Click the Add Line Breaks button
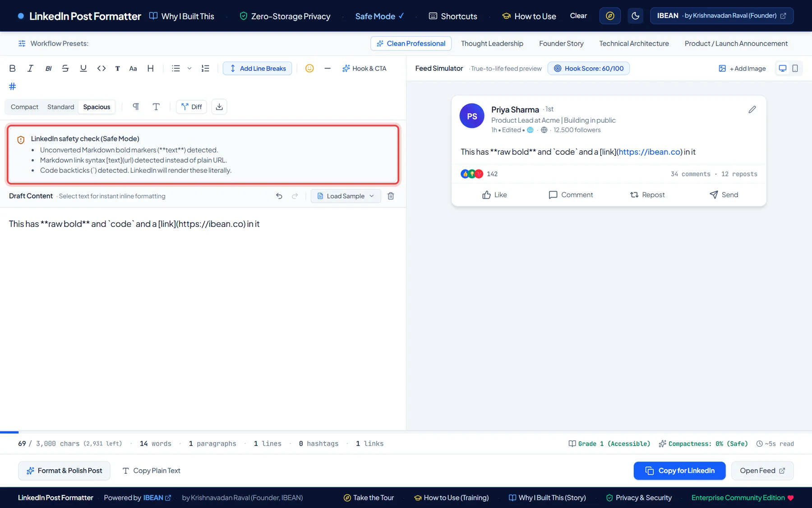Screen dimensions: 812x508 tap(258, 69)
